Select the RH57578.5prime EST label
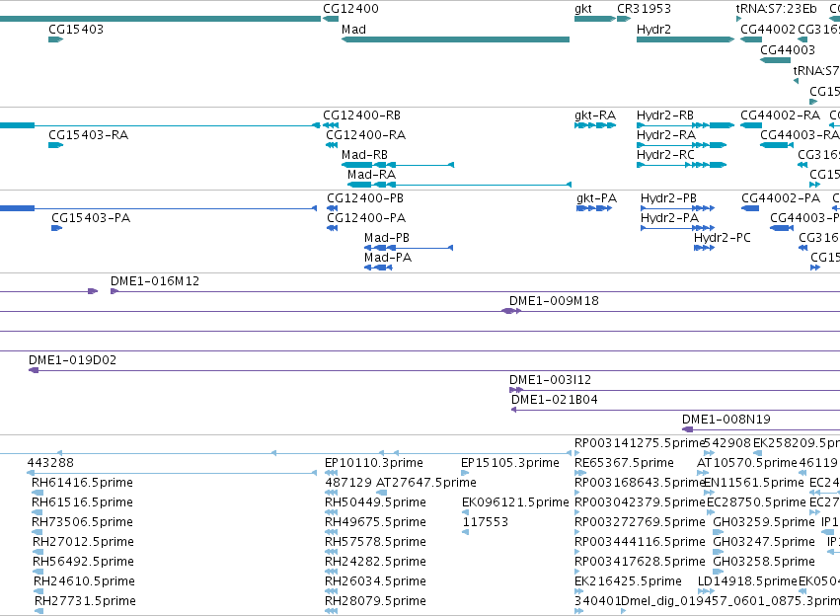Image resolution: width=840 pixels, height=616 pixels. coord(375,542)
